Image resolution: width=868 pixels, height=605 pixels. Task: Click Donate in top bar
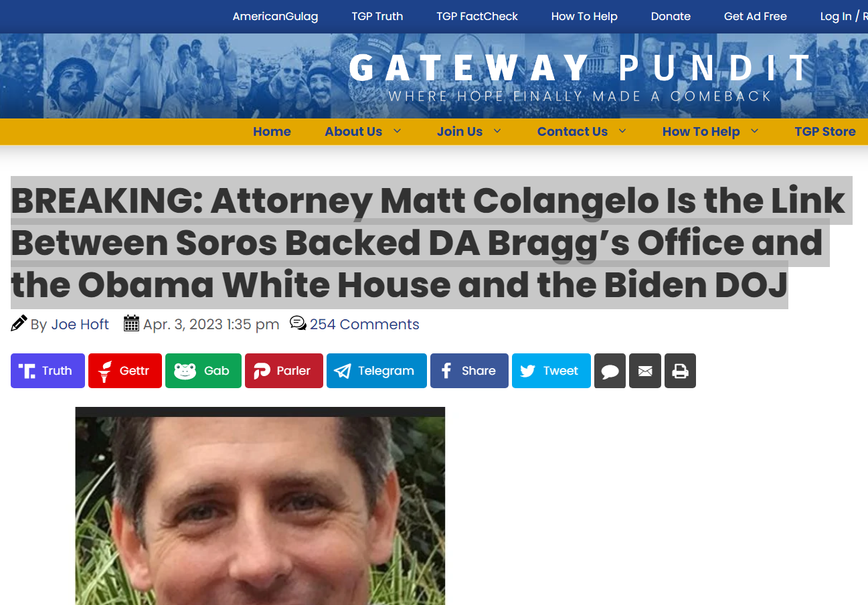click(x=671, y=16)
